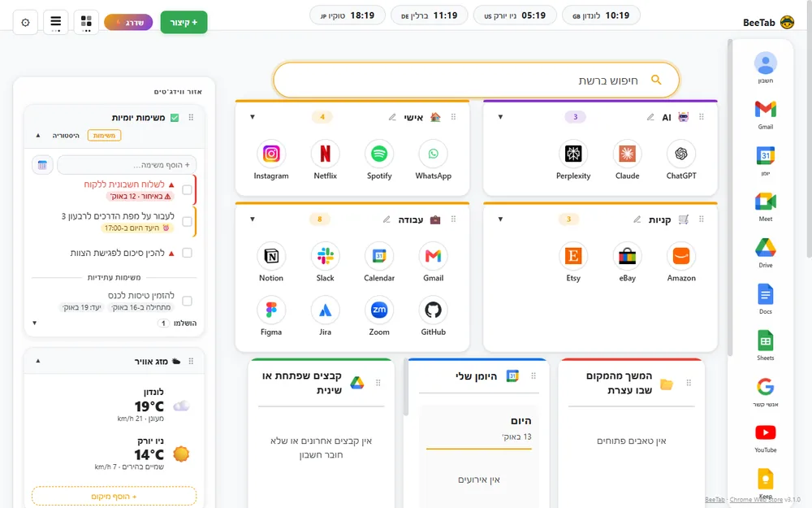The image size is (812, 508).
Task: Launch Slack shortcut
Action: pyautogui.click(x=326, y=256)
